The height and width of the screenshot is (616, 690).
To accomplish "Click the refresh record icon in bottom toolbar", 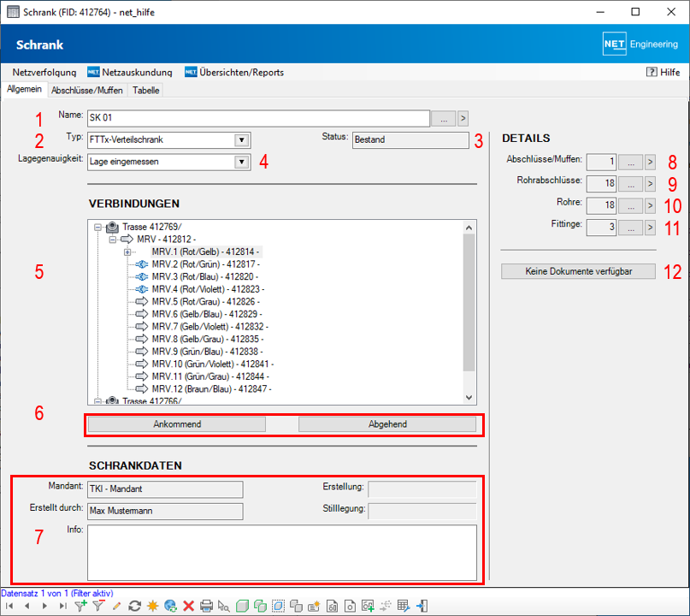I will click(134, 607).
